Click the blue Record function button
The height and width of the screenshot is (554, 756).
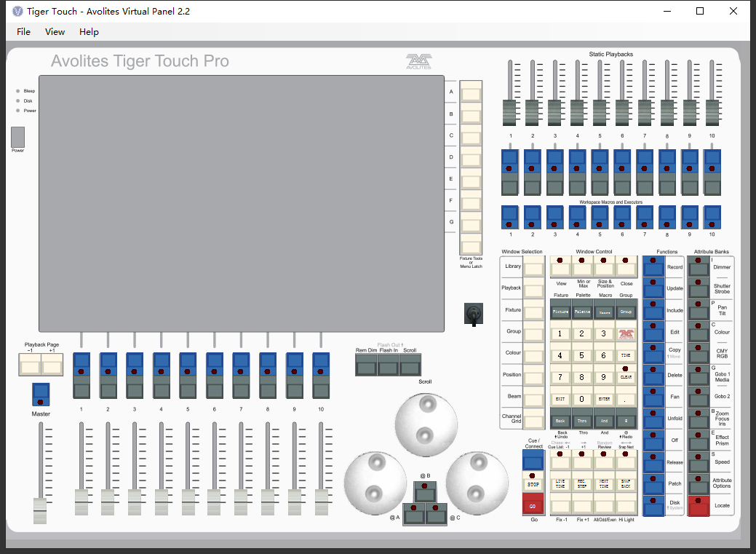653,266
